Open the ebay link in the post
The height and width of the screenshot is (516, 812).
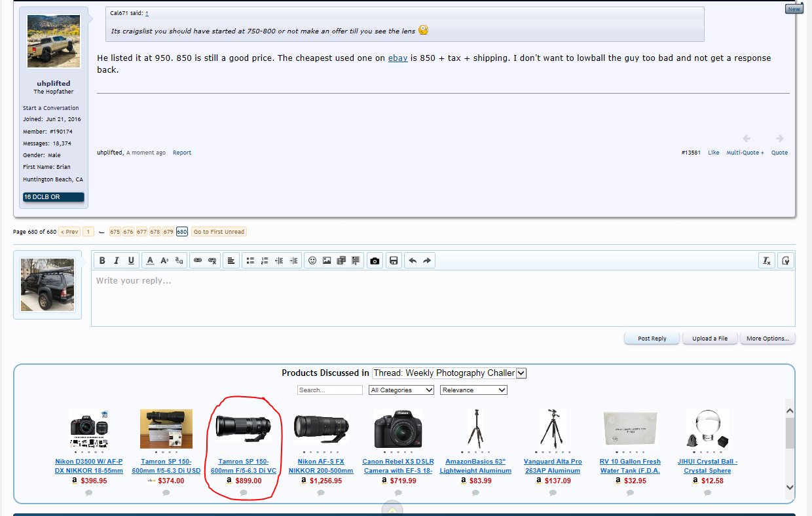tap(397, 58)
